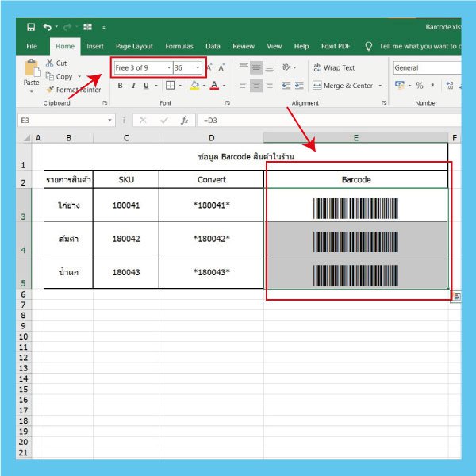
Task: Click Select All corner triangle
Action: pos(27,138)
